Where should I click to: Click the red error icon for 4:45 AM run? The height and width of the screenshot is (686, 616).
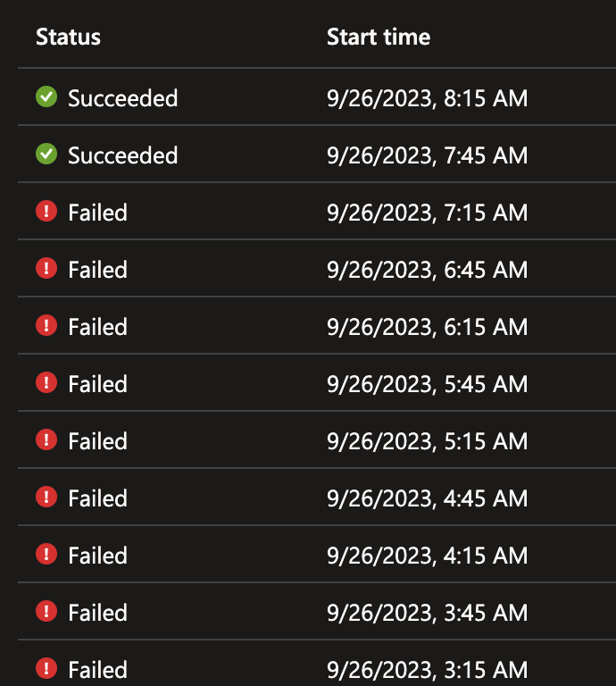[46, 497]
